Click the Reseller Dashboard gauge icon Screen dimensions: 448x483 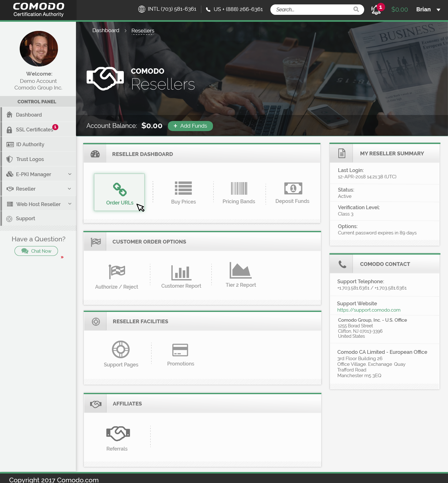click(x=95, y=154)
